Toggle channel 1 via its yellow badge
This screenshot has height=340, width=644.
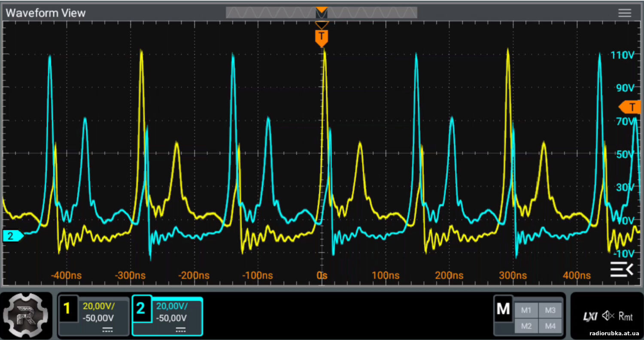pyautogui.click(x=67, y=308)
